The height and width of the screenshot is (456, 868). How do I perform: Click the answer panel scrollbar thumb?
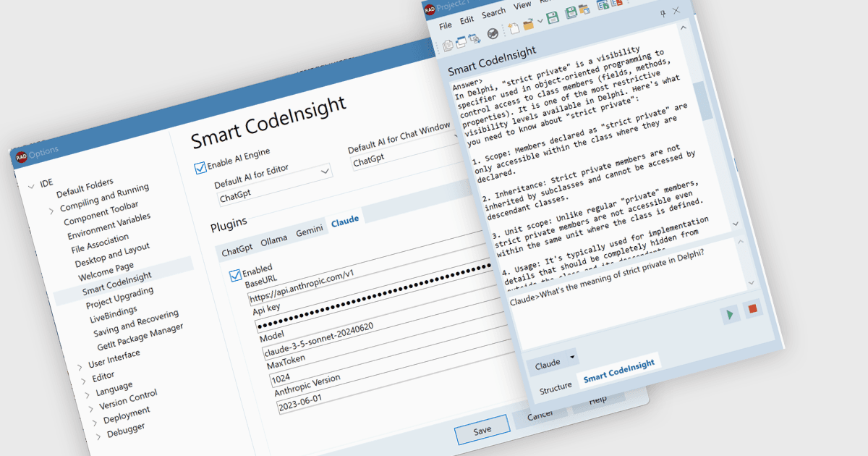(702, 99)
